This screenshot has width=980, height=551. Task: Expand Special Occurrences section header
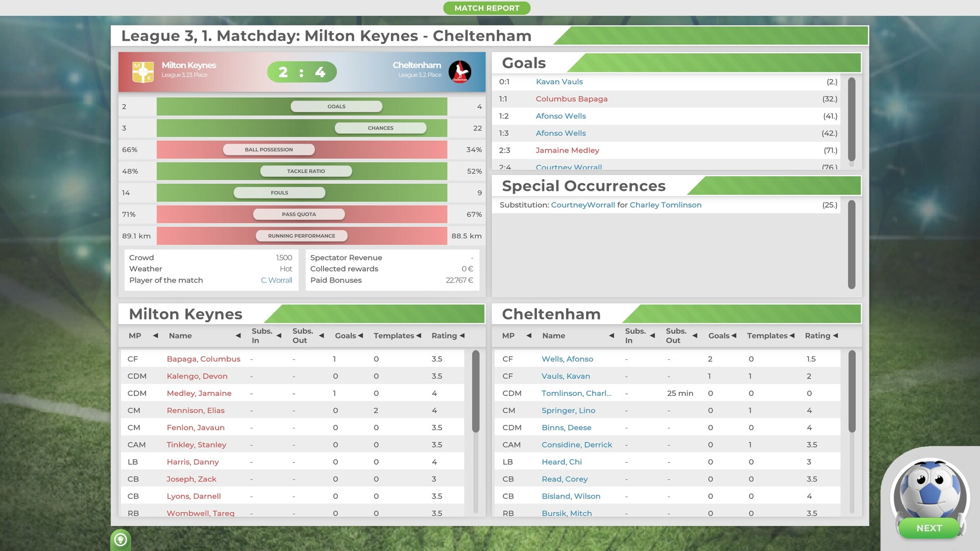(583, 185)
